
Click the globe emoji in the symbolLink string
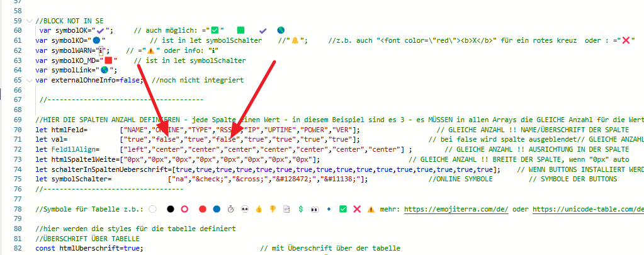point(105,71)
